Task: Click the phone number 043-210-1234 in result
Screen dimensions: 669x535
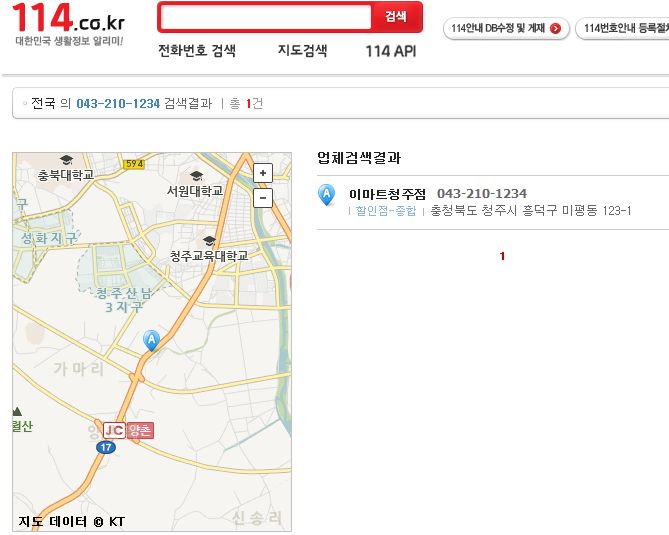Action: pyautogui.click(x=482, y=194)
